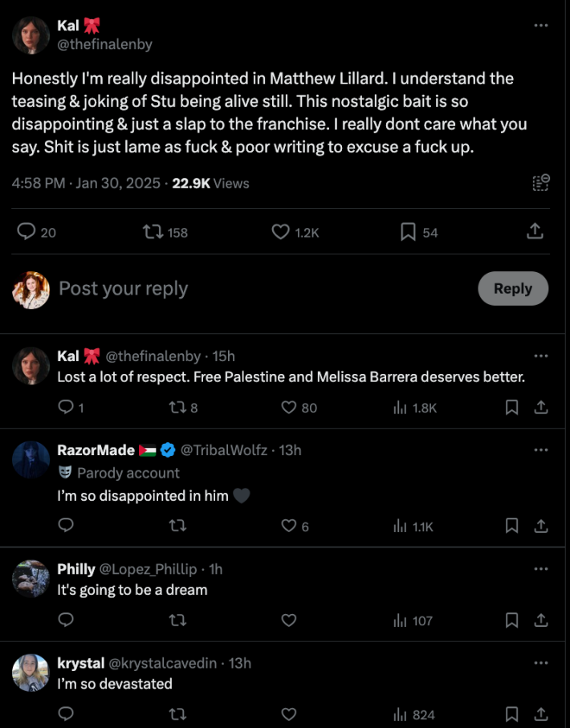View analytics on krystal's reply

pos(400,714)
